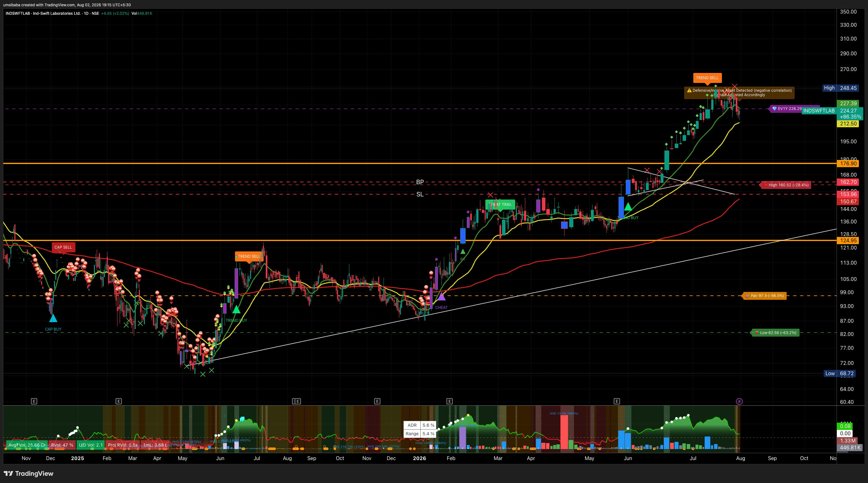Screen dimensions: 868x483
Task: Click the purple CHEAT triangle marker
Action: tap(441, 296)
